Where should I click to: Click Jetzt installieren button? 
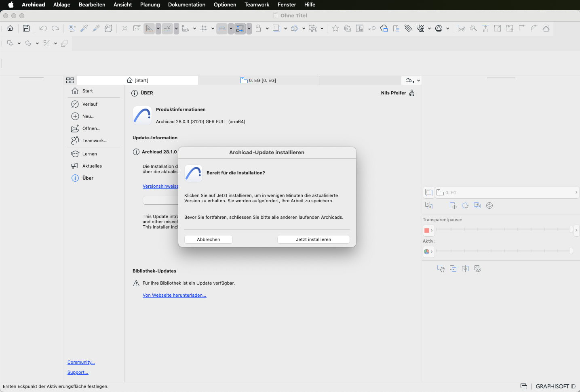pyautogui.click(x=314, y=239)
